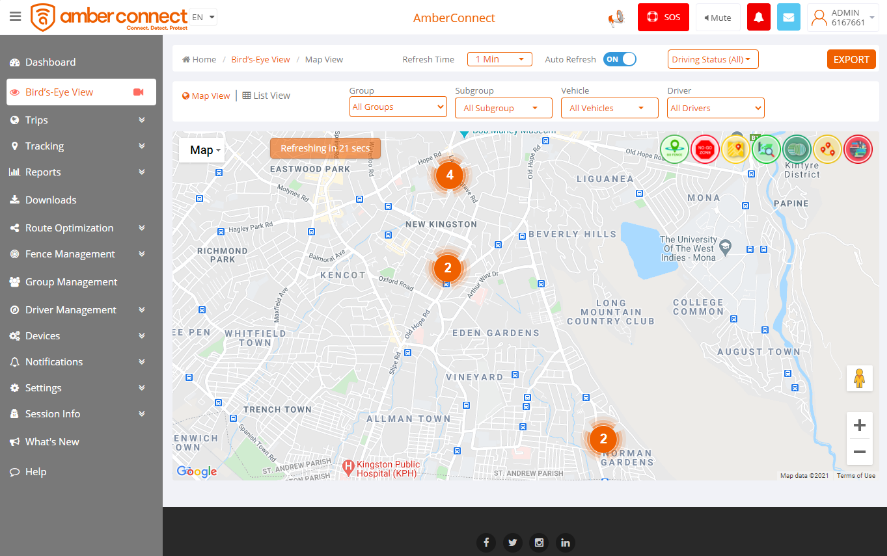Expand the Tracking sidebar menu
887x556 pixels.
click(x=78, y=146)
